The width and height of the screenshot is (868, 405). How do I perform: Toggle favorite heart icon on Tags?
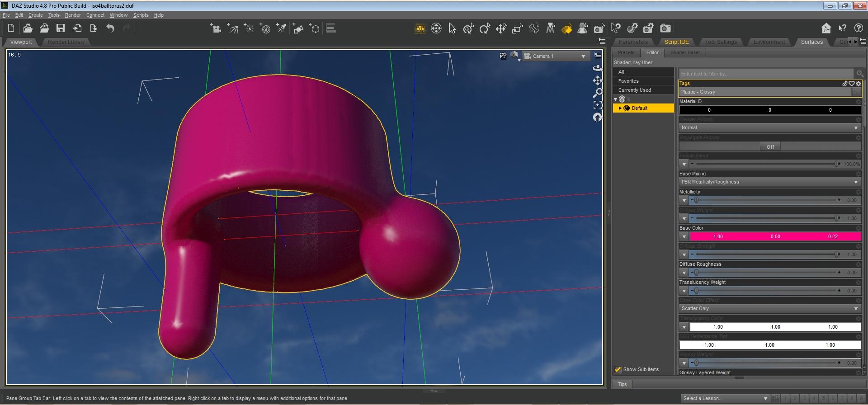click(x=852, y=84)
